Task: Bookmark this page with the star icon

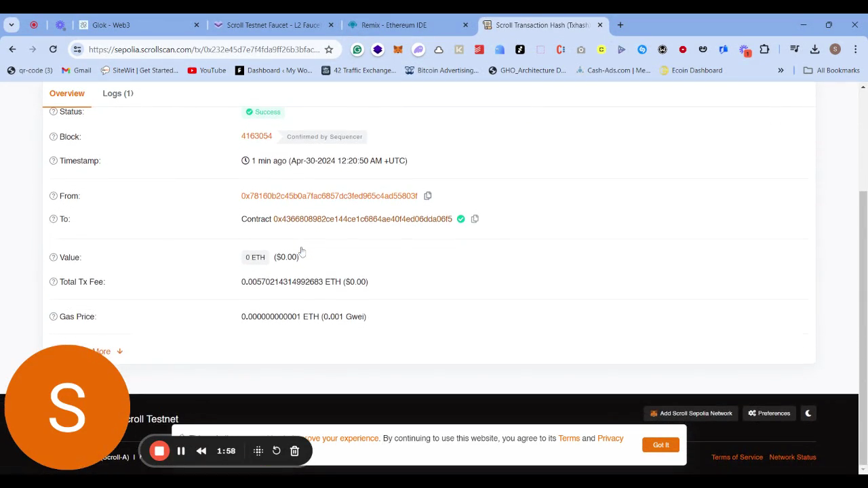Action: point(329,49)
